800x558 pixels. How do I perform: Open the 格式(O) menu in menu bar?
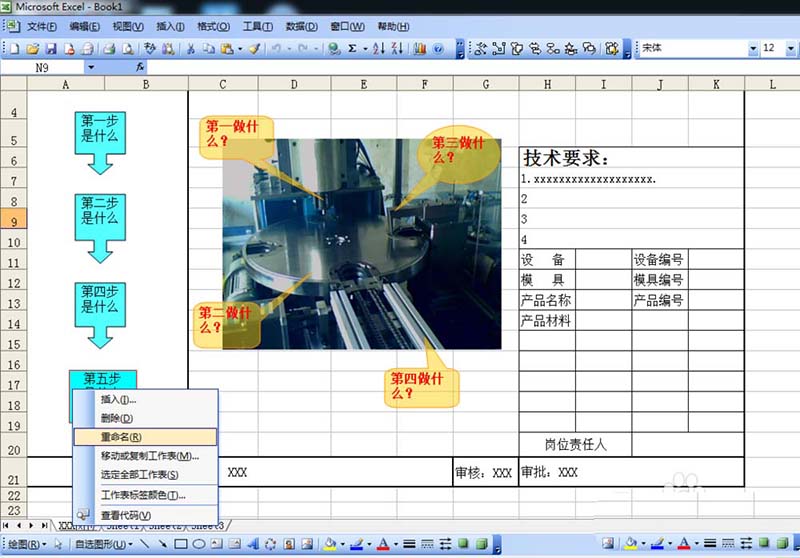coord(213,26)
